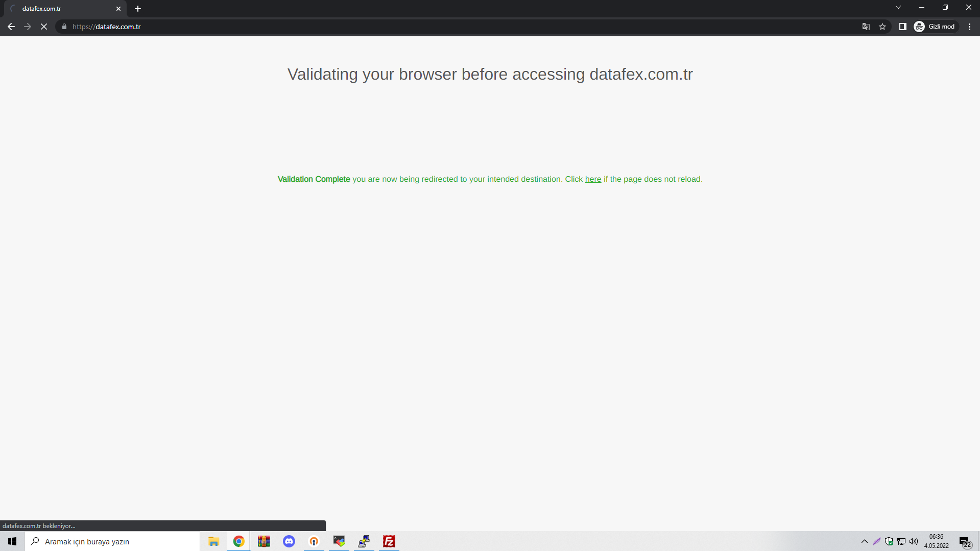The image size is (980, 551).
Task: Open network settings tray icon
Action: click(x=901, y=541)
